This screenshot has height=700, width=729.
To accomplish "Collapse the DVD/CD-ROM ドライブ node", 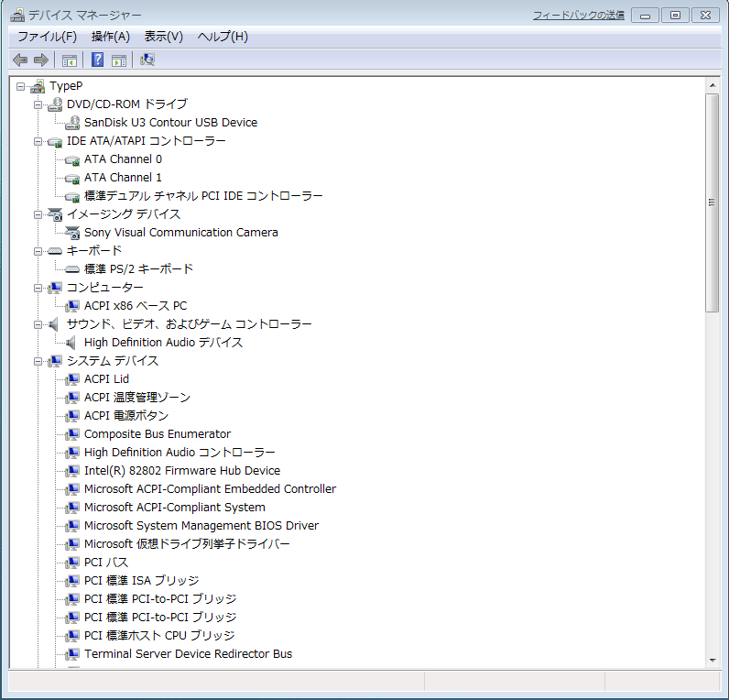I will [x=38, y=104].
